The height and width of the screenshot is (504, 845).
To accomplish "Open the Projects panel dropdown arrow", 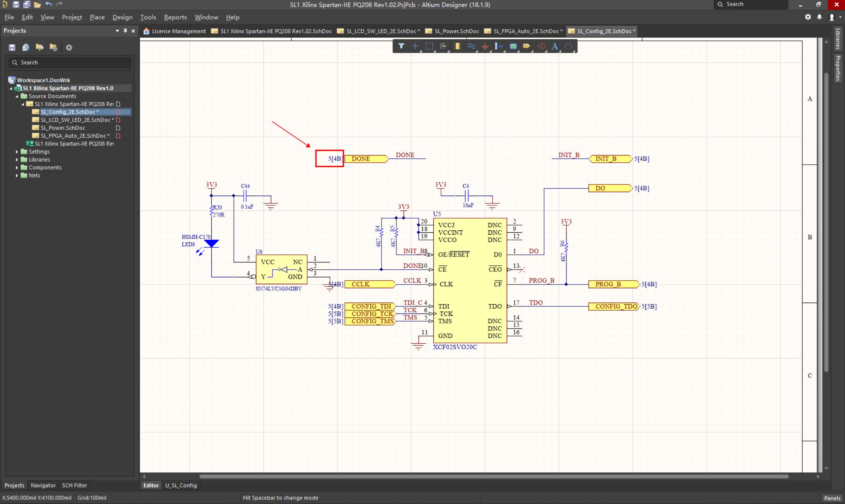I will tap(117, 31).
